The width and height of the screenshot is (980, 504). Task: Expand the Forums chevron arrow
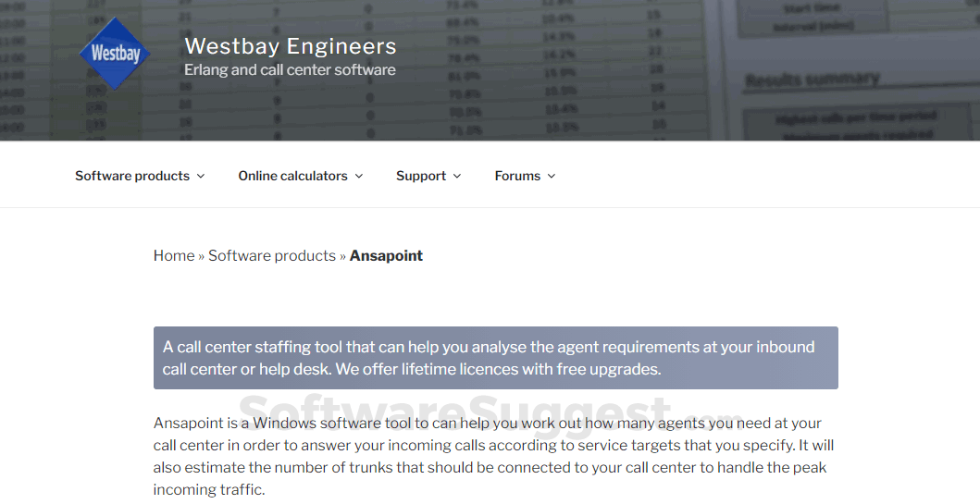(x=552, y=177)
